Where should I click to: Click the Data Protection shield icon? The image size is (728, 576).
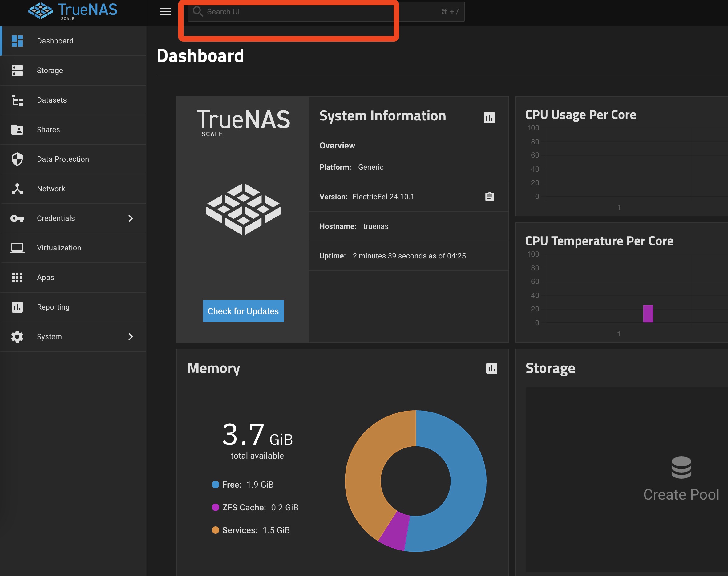coord(17,159)
